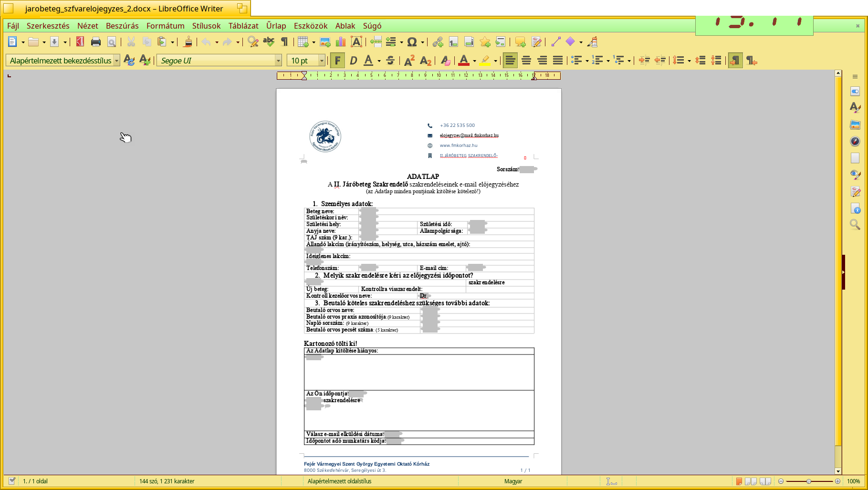868x490 pixels.
Task: Open unordered list dropdown arrow
Action: [x=586, y=61]
